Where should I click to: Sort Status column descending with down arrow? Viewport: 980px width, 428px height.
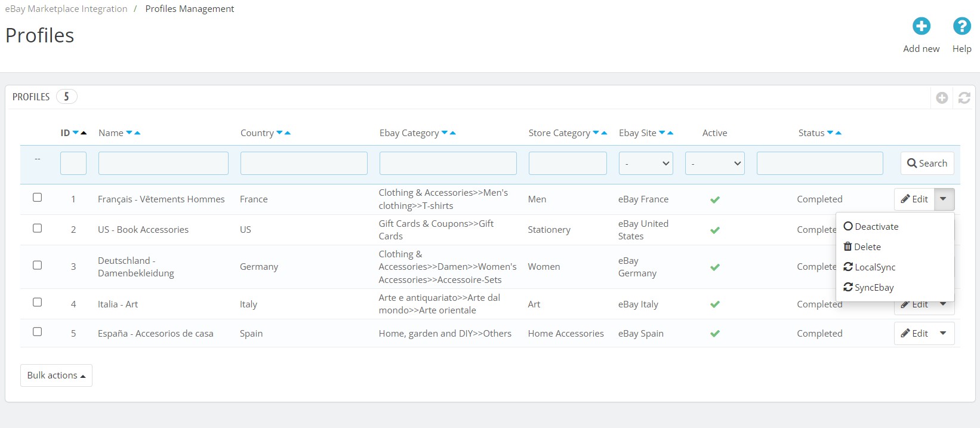(x=830, y=133)
